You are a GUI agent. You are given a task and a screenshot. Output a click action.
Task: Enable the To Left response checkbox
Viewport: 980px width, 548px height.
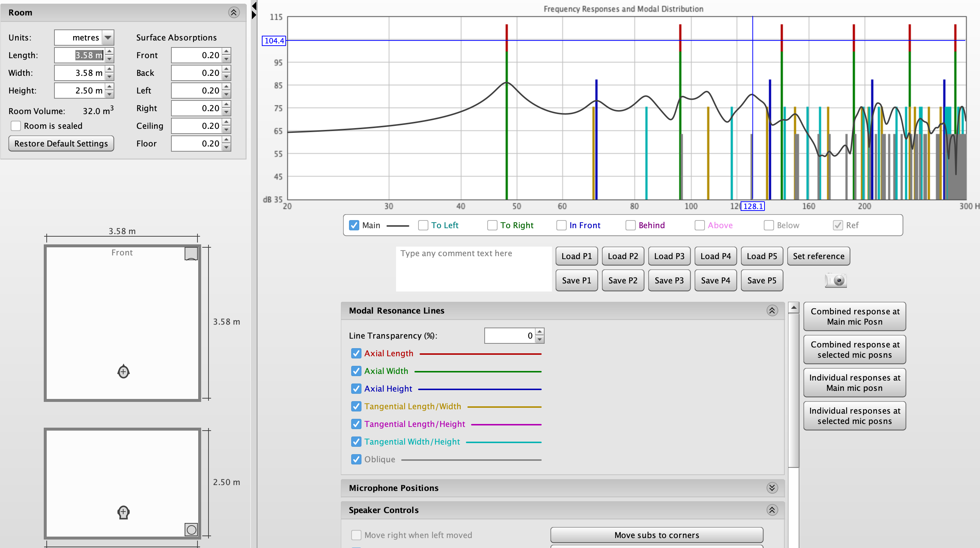(x=423, y=225)
